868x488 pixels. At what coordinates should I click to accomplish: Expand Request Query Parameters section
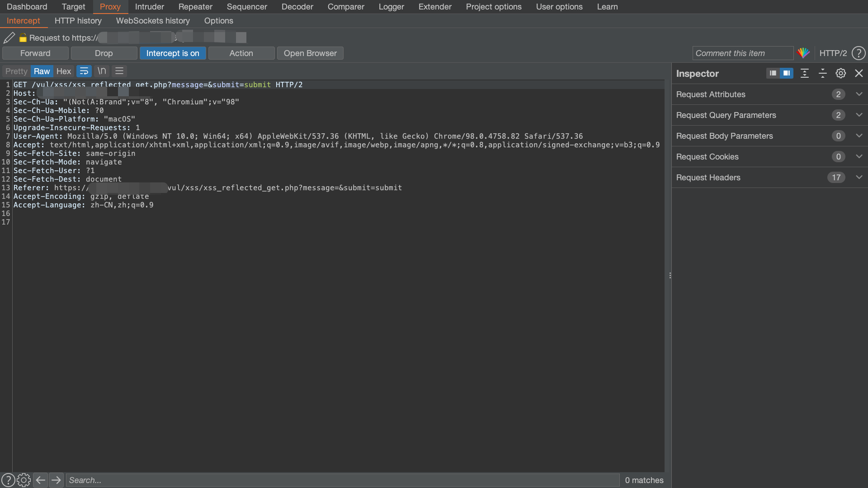click(769, 115)
